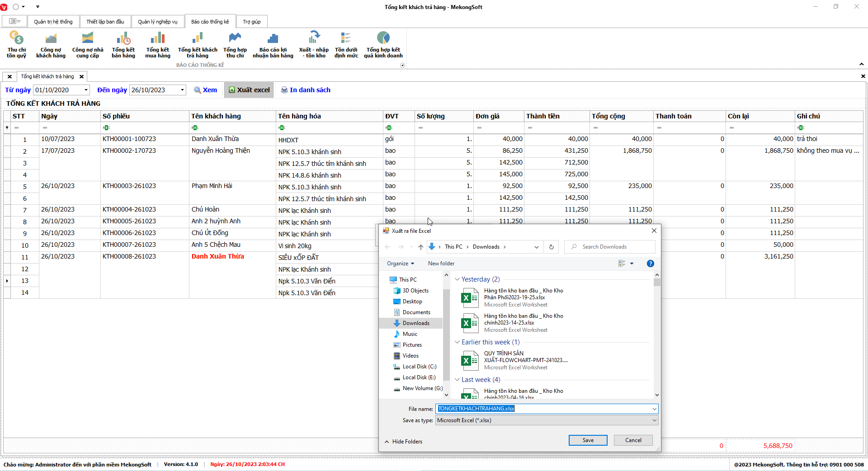Switch to Quản lý nghiệp vụ tab
868x471 pixels.
[158, 22]
